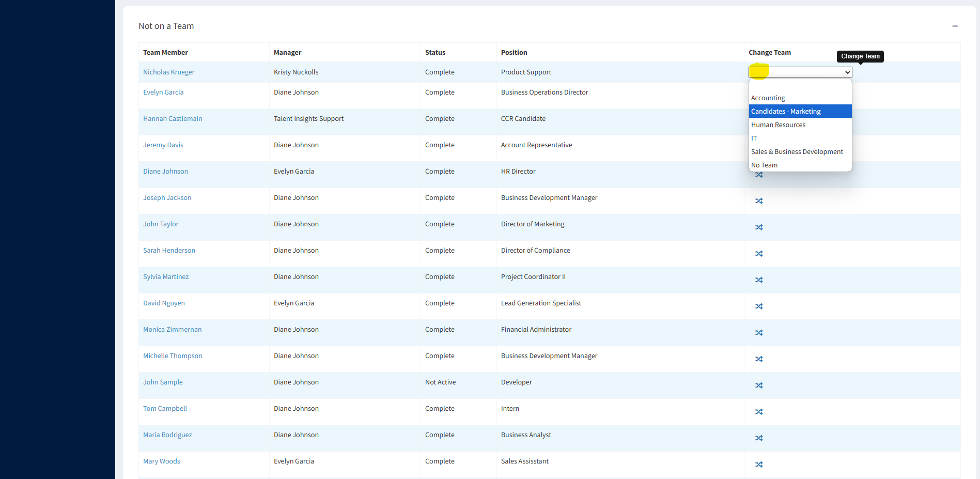
Task: Collapse the Not on a Team section
Action: coord(955,26)
